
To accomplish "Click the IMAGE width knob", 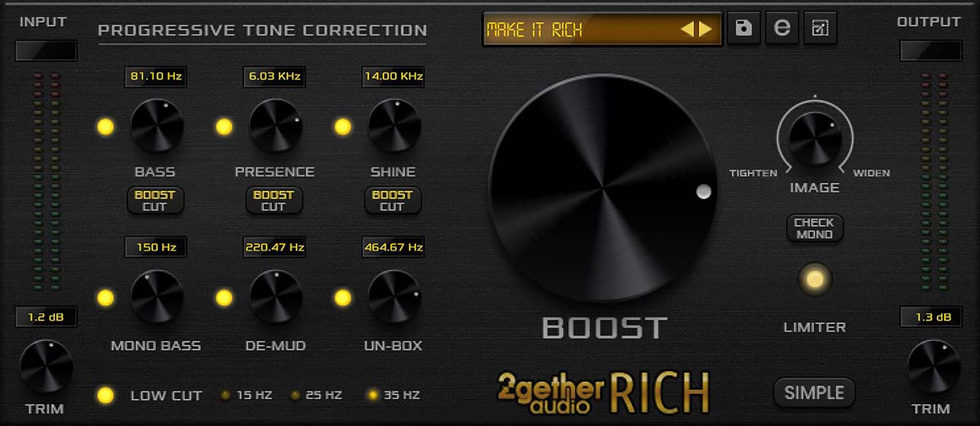I will pos(814,139).
